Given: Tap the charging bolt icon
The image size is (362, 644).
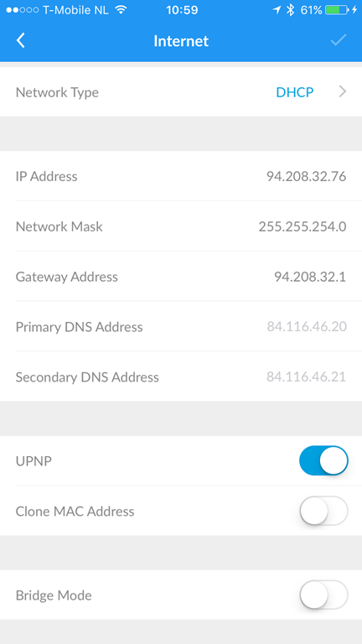Looking at the screenshot, I should click(355, 10).
